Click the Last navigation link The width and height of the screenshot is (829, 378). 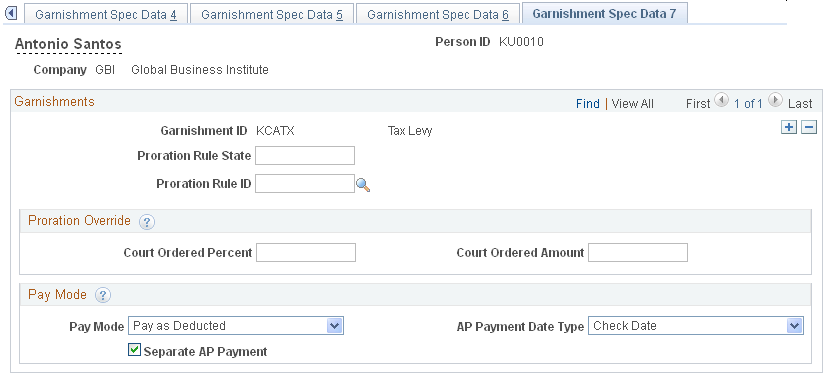(x=800, y=104)
